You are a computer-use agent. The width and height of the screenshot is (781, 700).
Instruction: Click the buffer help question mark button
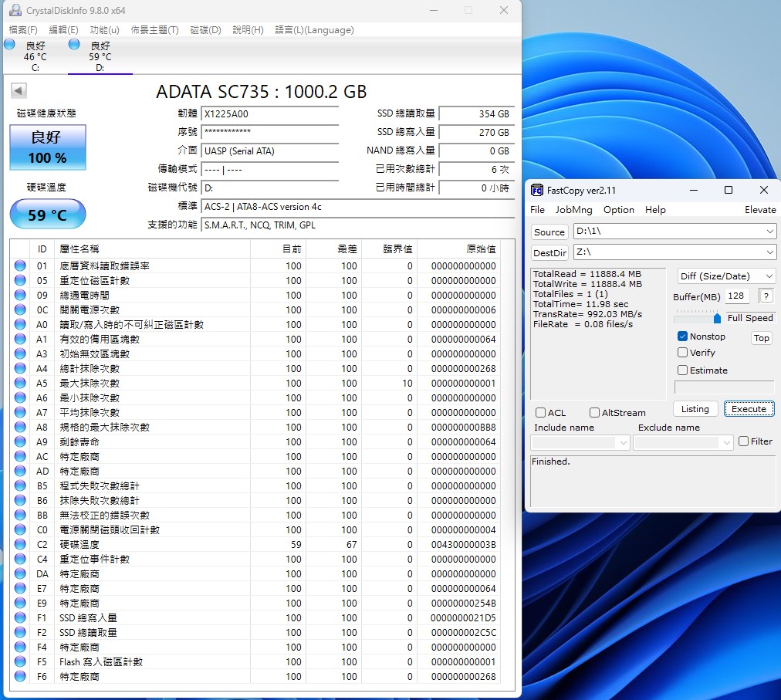766,296
